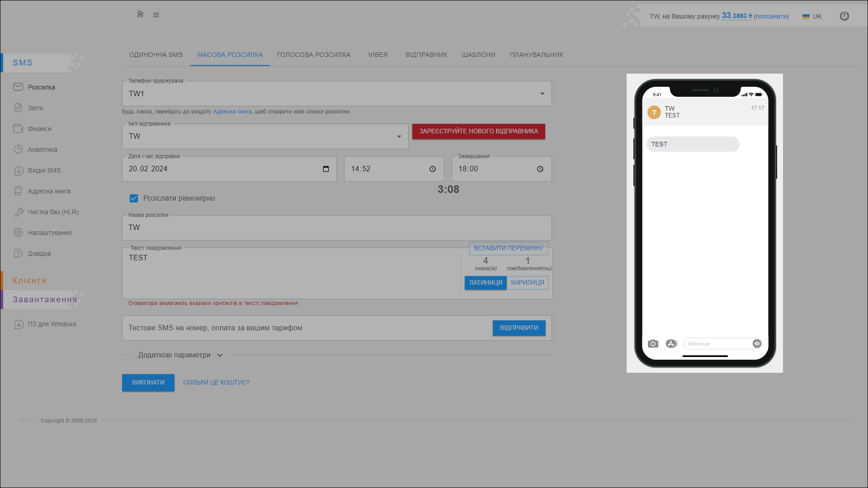Switch to ШАБЛОНИ tab
Screen dimensions: 868x488
[478, 55]
